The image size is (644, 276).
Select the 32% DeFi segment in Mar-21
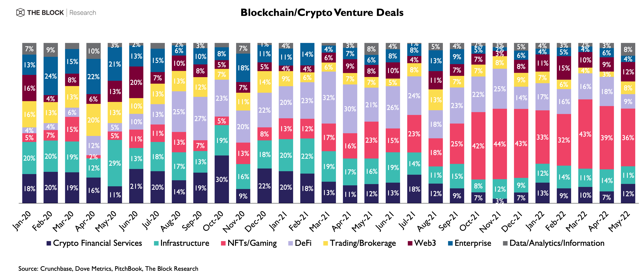[x=328, y=98]
